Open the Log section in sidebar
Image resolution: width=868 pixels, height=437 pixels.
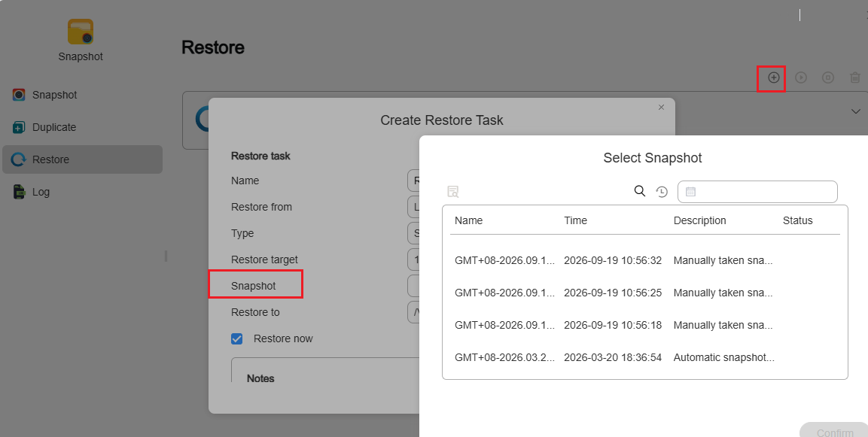(83, 192)
